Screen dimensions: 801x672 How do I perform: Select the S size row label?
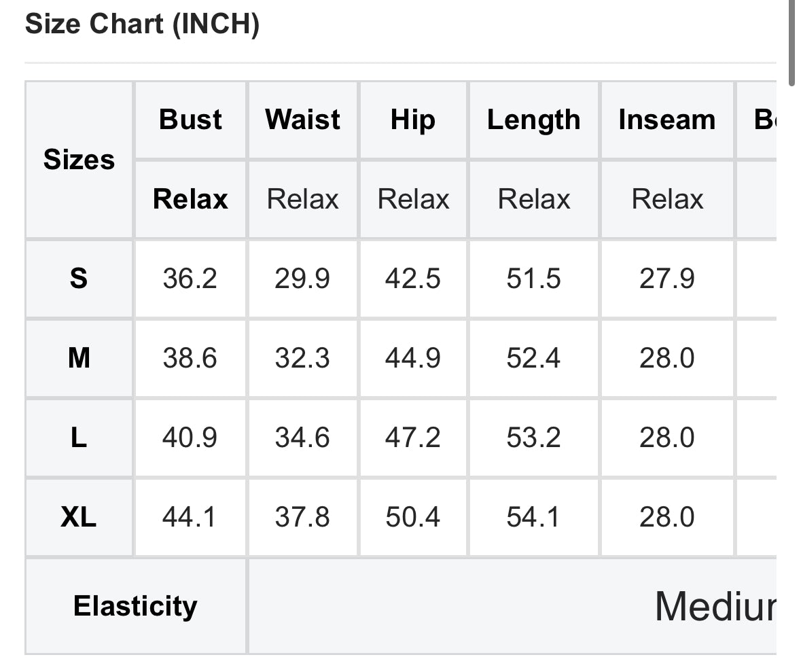[79, 278]
